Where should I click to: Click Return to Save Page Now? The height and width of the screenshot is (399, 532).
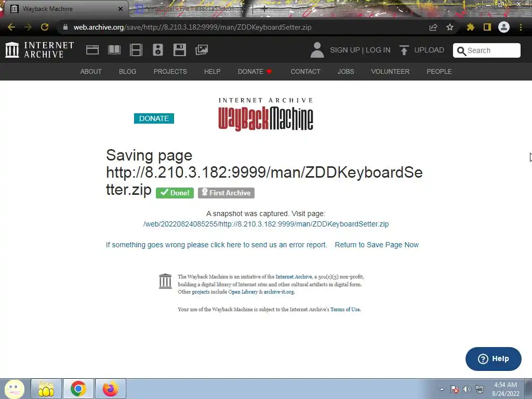377,245
